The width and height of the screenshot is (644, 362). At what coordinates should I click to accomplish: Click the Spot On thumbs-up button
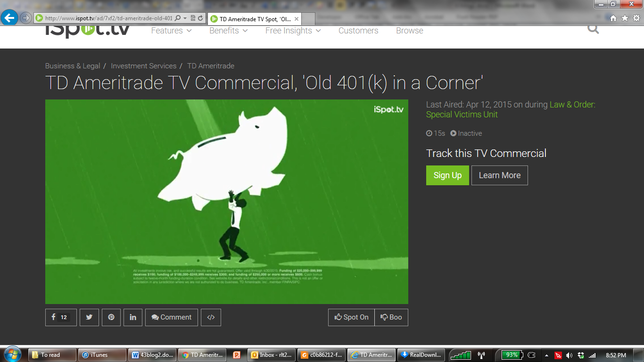[x=351, y=317]
